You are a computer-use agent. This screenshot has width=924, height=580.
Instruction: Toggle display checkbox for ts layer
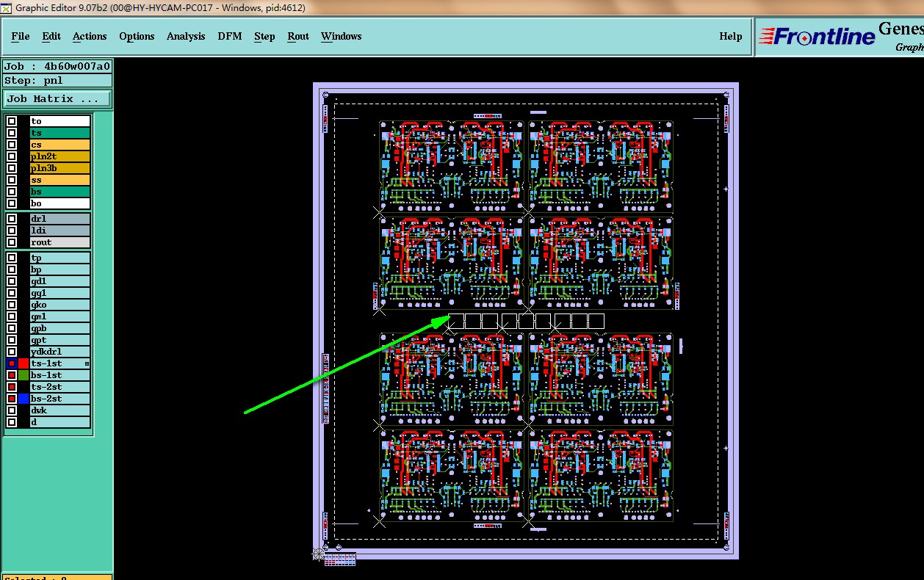pos(12,133)
